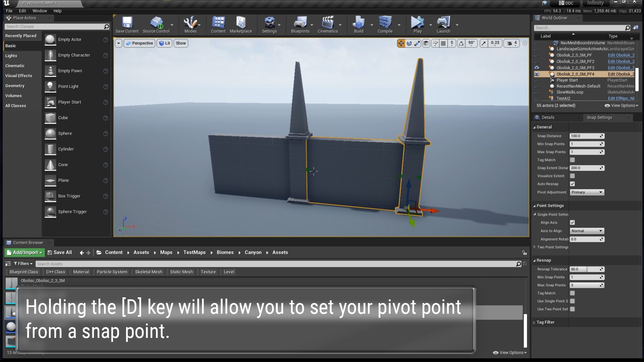The height and width of the screenshot is (362, 644).
Task: Open the Axis to Align dropdown set to Normal
Action: point(586,231)
